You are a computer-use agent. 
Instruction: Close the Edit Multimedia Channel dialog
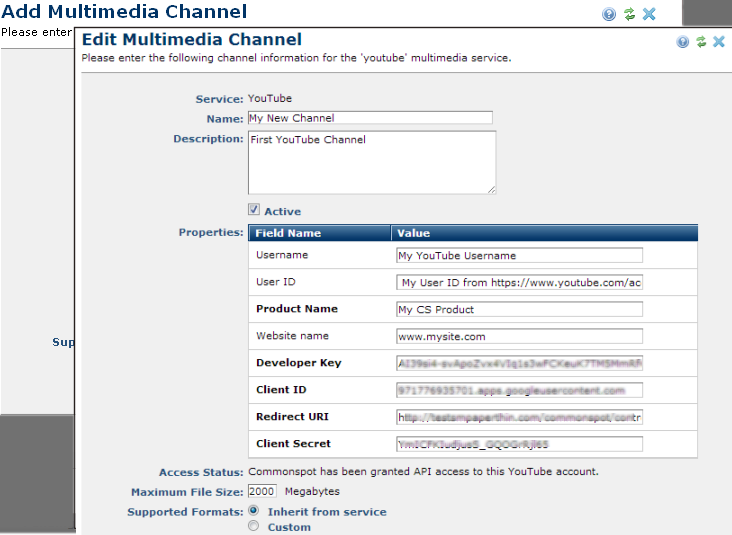tap(719, 42)
